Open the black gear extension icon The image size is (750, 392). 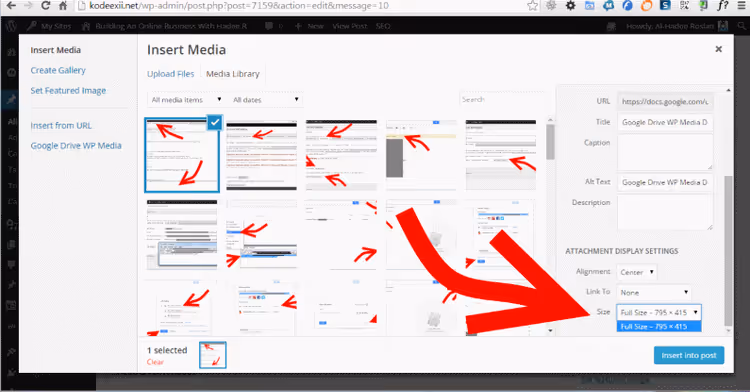click(571, 6)
